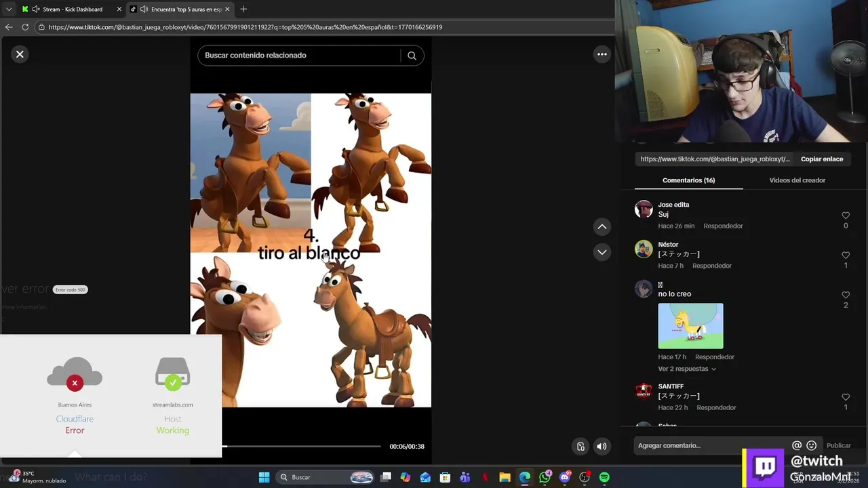This screenshot has height=488, width=868.
Task: Open Jose edita's profile avatar
Action: [x=644, y=209]
